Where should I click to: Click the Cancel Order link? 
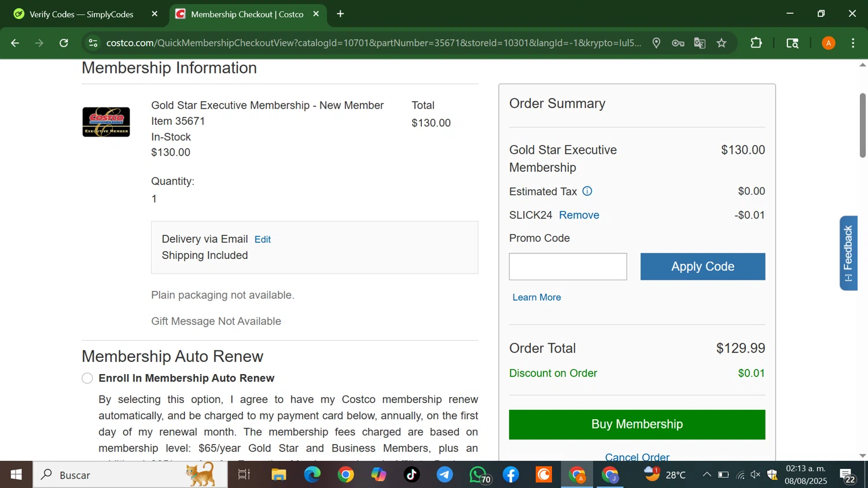click(x=637, y=456)
